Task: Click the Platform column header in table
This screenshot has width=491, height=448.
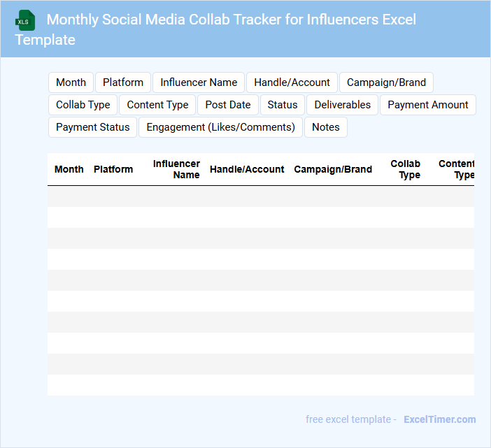Action: (113, 169)
